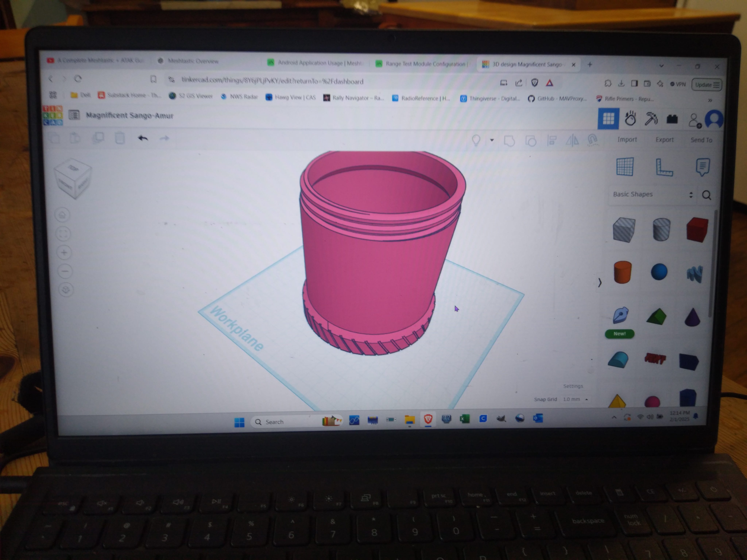747x560 pixels.
Task: Select the Ruler tool icon
Action: 664,167
